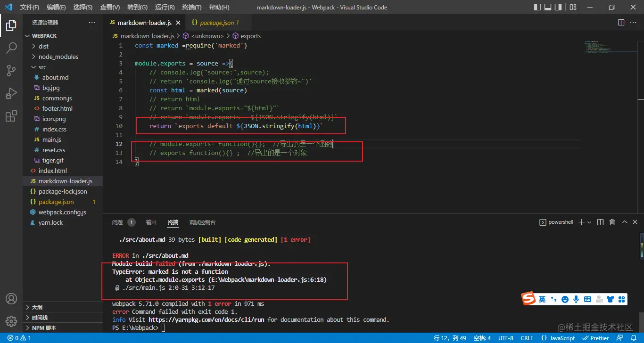Viewport: 644px width, 343px height.
Task: Toggle Sogou Chinese/English mode button
Action: click(542, 299)
